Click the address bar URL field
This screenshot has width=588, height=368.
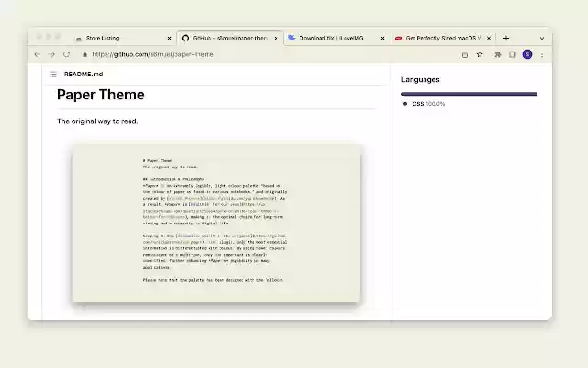point(266,54)
